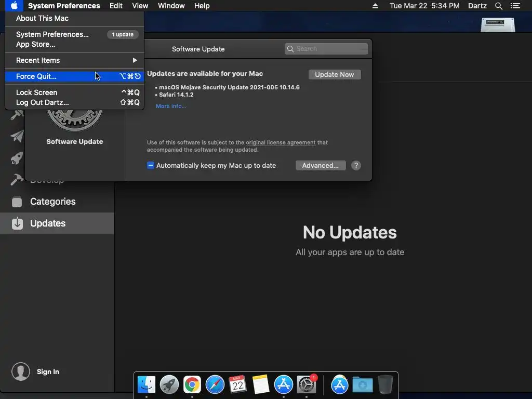This screenshot has width=532, height=399.
Task: Click the rocket sidebar icon in App Store
Action: click(x=17, y=158)
